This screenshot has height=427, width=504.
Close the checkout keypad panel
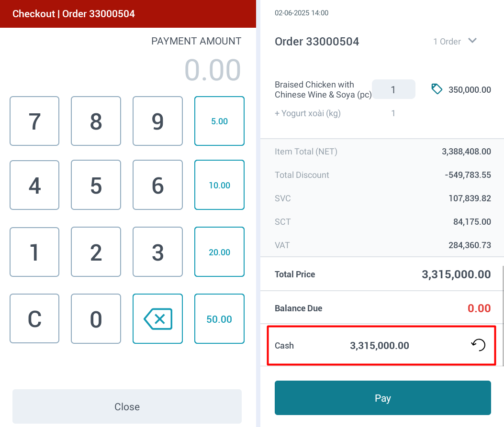pyautogui.click(x=127, y=406)
